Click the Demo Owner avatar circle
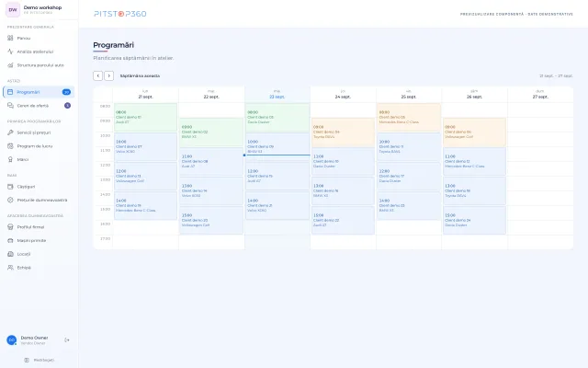Viewport: 588px width, 368px height. coord(12,340)
